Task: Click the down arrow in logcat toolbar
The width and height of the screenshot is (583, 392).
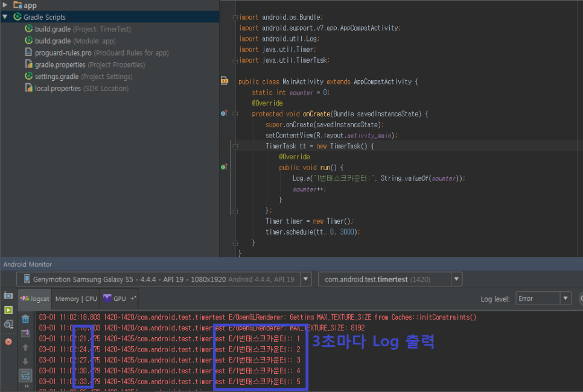Action: 25,361
